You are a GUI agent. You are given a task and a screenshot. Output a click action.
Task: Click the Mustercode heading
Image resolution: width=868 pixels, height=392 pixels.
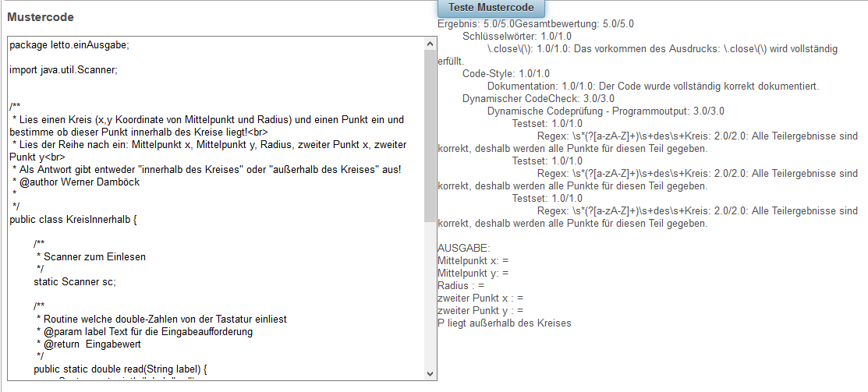click(x=41, y=17)
